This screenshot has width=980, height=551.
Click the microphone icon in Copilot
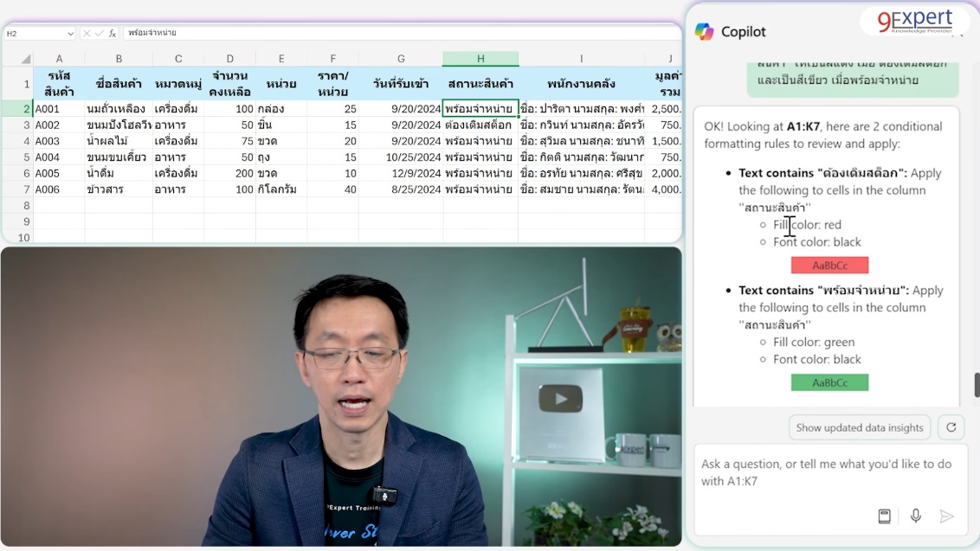pos(915,516)
